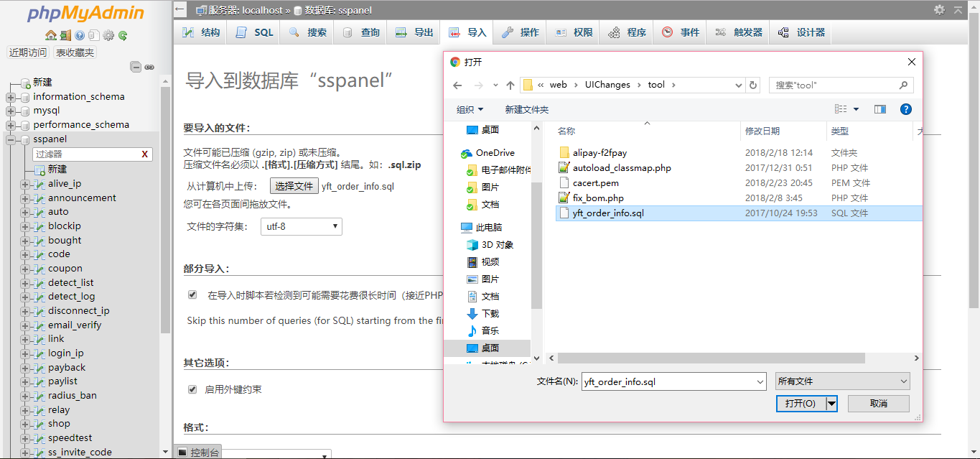Click 打开(O) to open the file
This screenshot has width=980, height=459.
tap(801, 404)
